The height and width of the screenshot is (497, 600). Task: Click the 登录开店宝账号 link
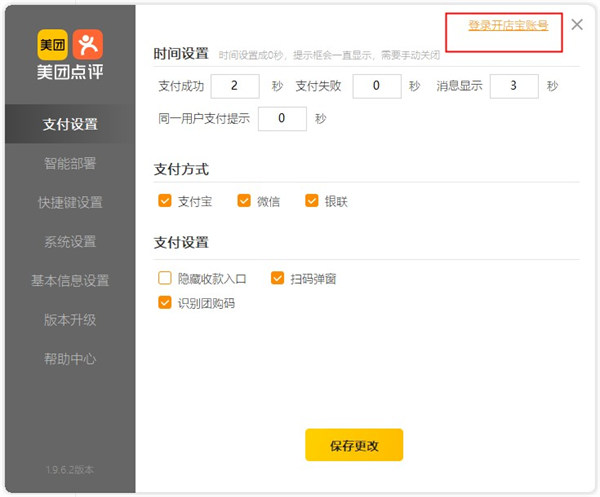(x=508, y=25)
